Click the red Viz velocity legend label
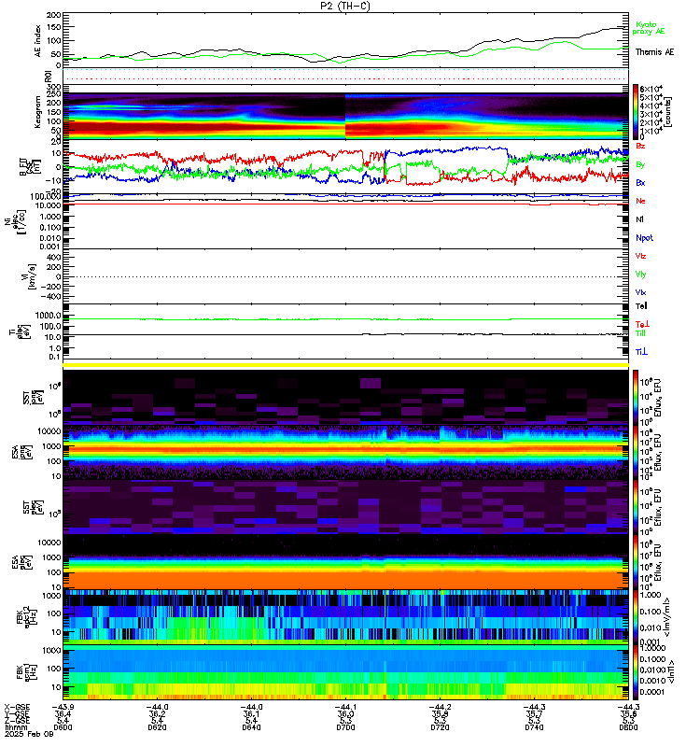 point(640,256)
